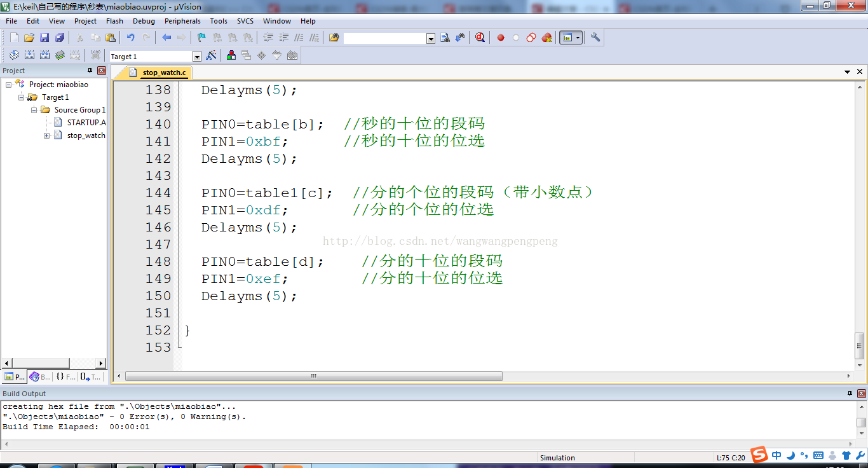Select STARTUP.A file in the project tree

[86, 123]
